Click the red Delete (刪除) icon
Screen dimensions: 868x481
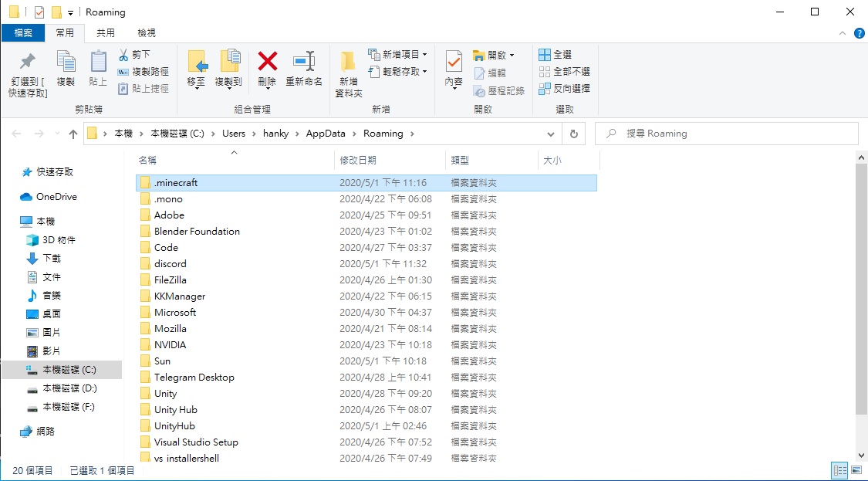pyautogui.click(x=267, y=63)
